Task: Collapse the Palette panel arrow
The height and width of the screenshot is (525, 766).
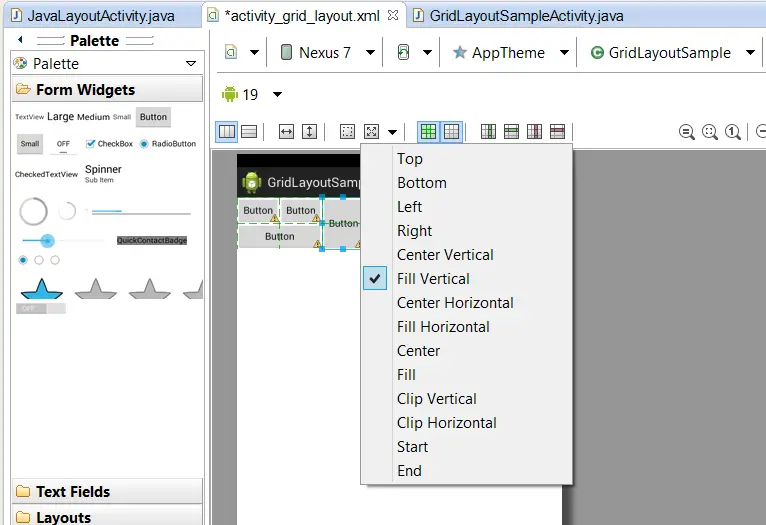Action: click(x=20, y=40)
